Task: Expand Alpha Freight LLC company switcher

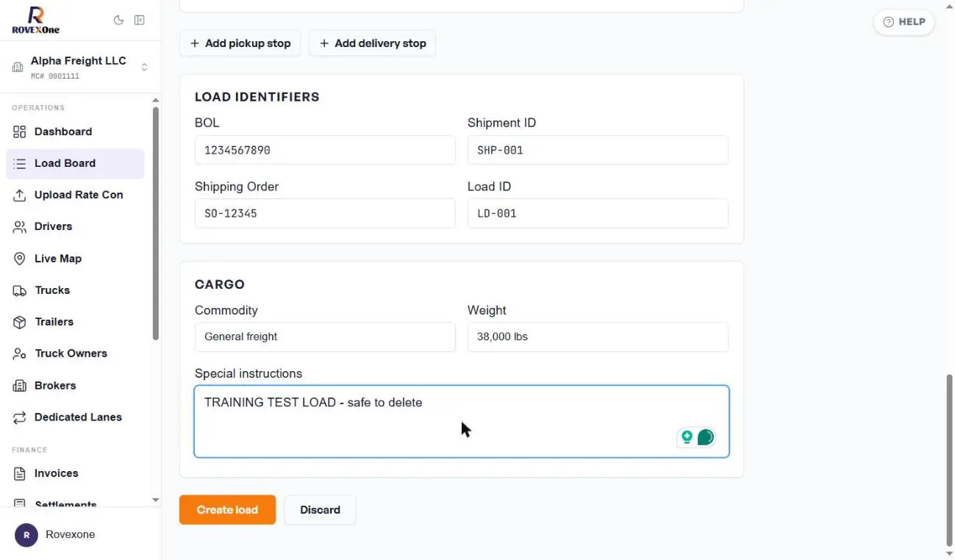Action: coord(79,67)
